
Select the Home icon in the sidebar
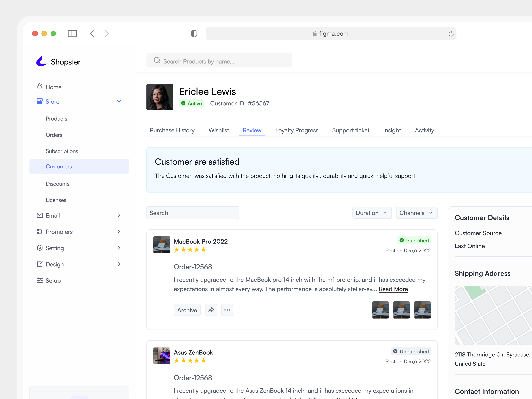tap(40, 86)
